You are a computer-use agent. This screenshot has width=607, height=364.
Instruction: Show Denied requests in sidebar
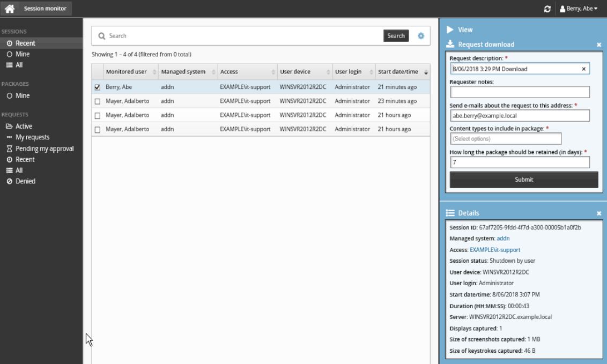25,181
